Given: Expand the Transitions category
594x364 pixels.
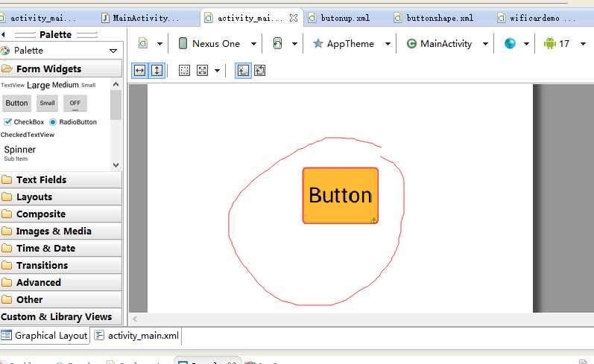Looking at the screenshot, I should pos(60,265).
